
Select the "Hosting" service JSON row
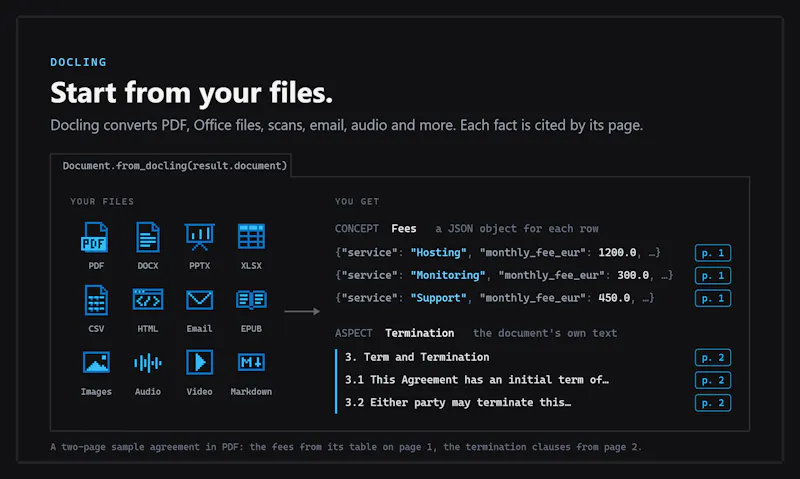(x=498, y=253)
